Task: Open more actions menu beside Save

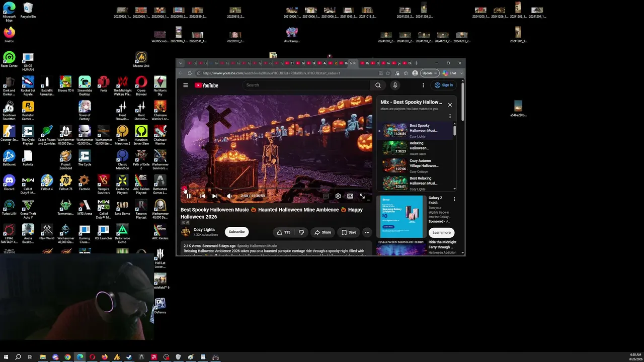Action: tap(367, 232)
